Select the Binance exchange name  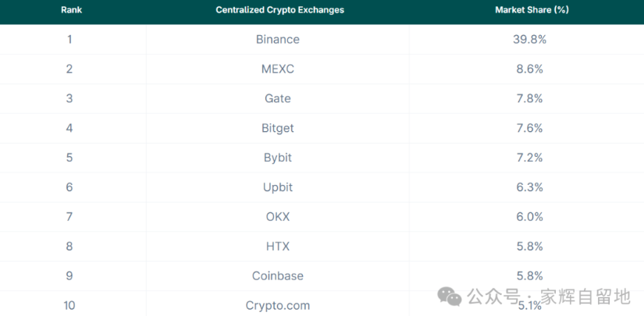tap(277, 39)
